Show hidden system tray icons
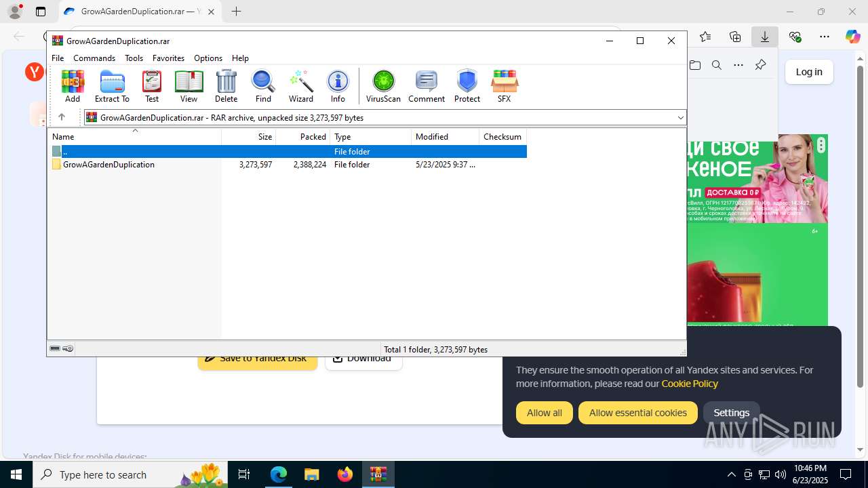This screenshot has width=868, height=488. (731, 474)
